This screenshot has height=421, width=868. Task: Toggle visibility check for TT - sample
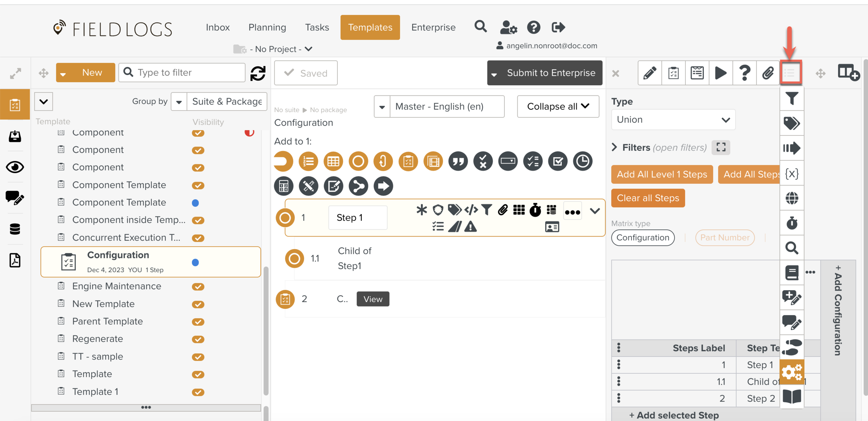tap(198, 357)
